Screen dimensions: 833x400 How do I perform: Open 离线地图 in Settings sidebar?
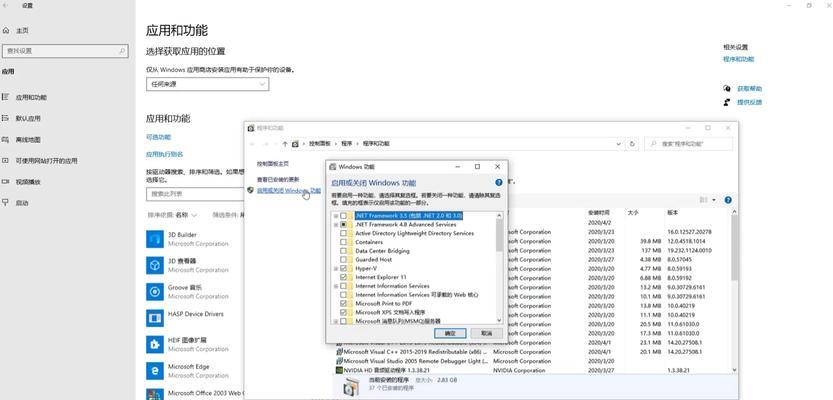pyautogui.click(x=28, y=140)
